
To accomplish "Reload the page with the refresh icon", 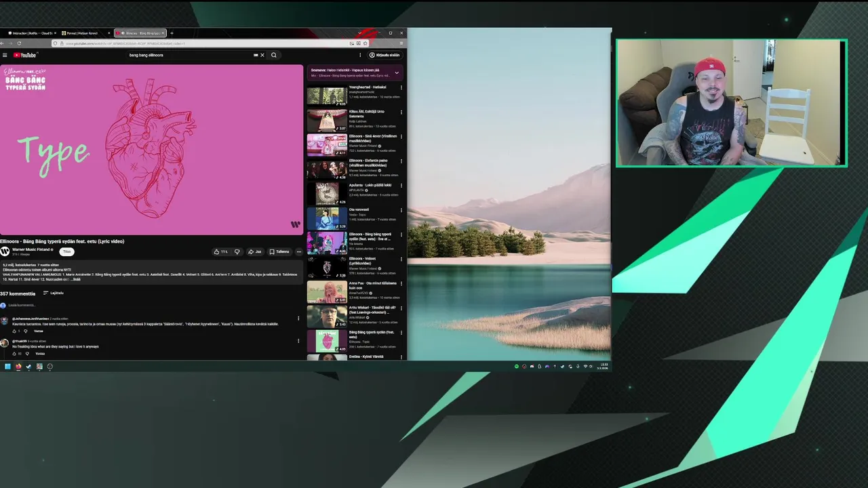I will (x=18, y=43).
